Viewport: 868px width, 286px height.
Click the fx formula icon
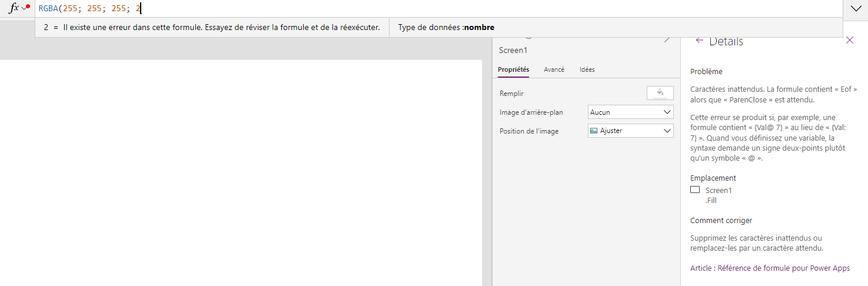point(14,8)
